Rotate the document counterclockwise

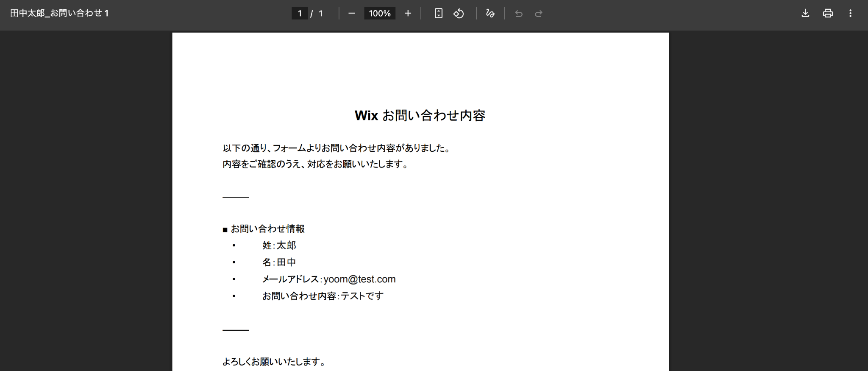459,14
